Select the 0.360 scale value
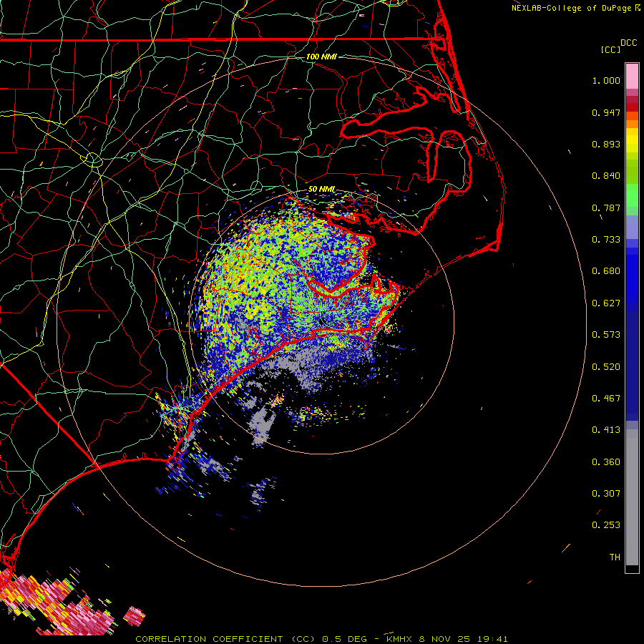 click(606, 462)
